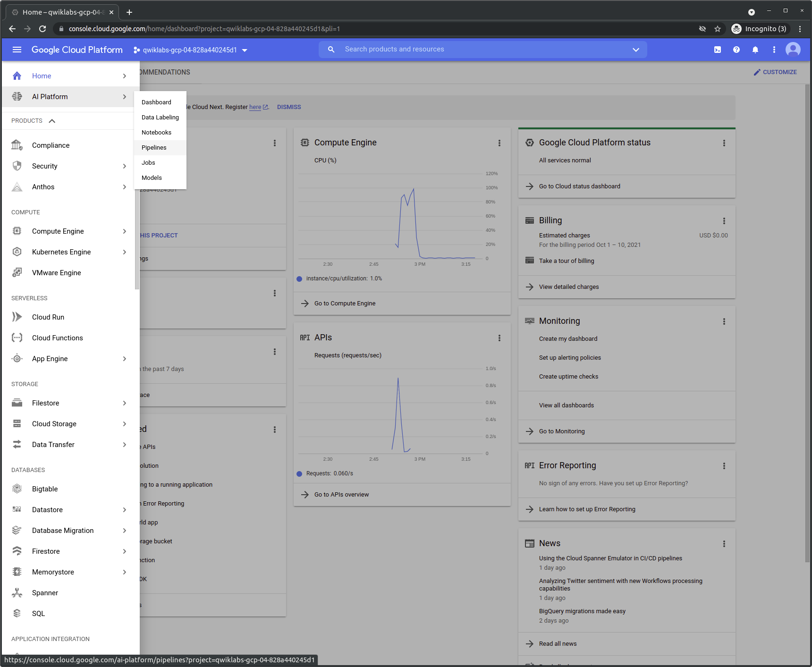Click the VMware Engine icon

(x=17, y=272)
